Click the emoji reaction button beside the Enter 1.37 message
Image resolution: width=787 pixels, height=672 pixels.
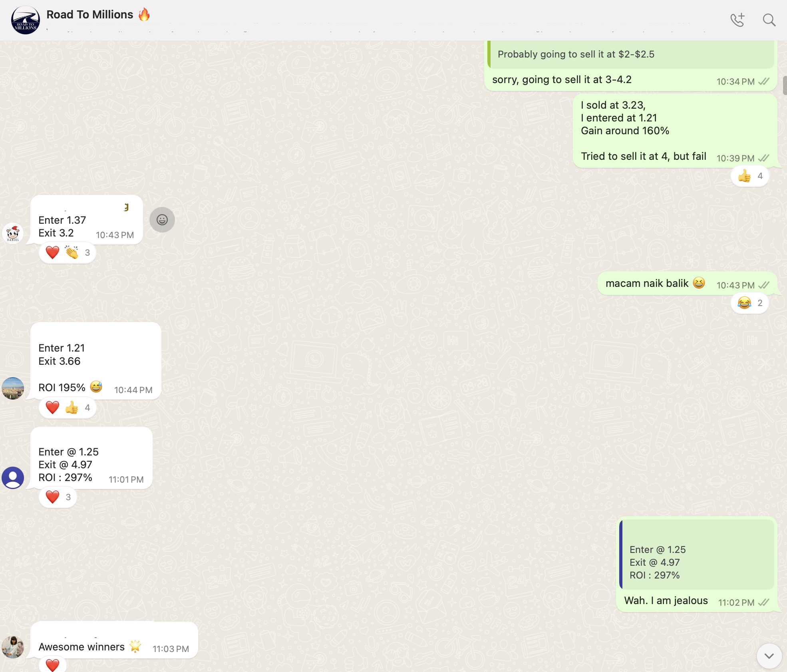(x=162, y=220)
